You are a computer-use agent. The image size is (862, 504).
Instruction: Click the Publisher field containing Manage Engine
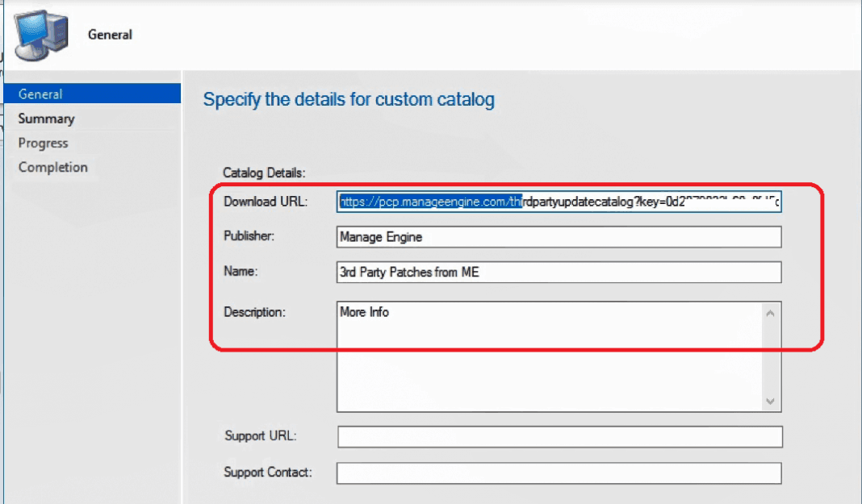pyautogui.click(x=559, y=236)
